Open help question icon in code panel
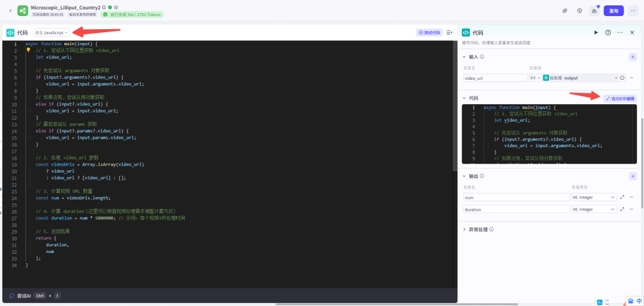Image resolution: width=644 pixels, height=306 pixels. click(x=608, y=32)
